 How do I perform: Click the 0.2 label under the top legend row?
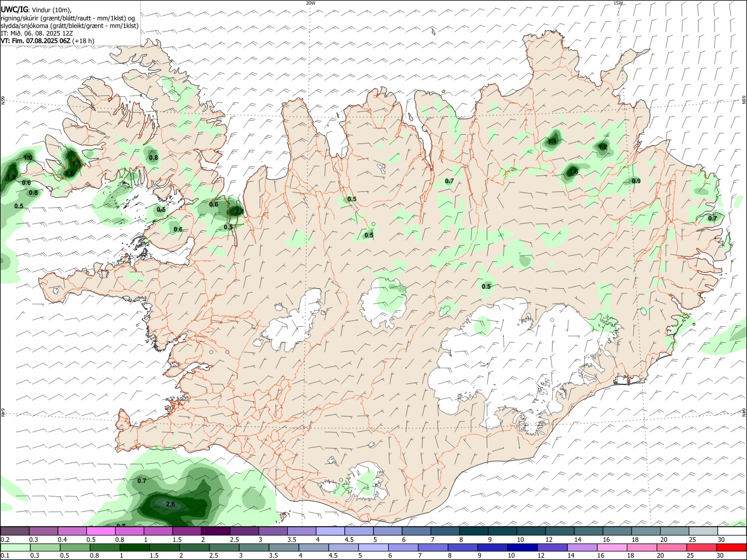point(5,540)
